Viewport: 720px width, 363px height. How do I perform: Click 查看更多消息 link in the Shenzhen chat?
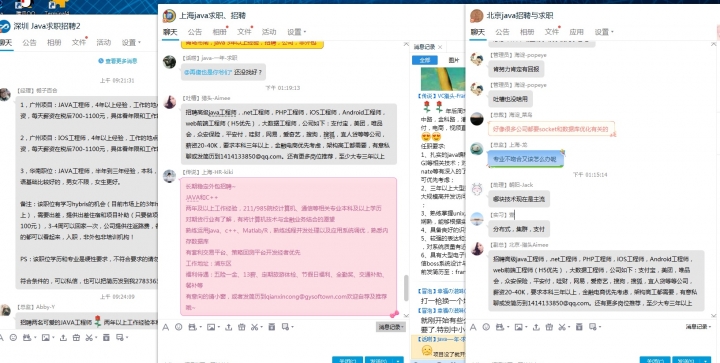click(x=118, y=61)
